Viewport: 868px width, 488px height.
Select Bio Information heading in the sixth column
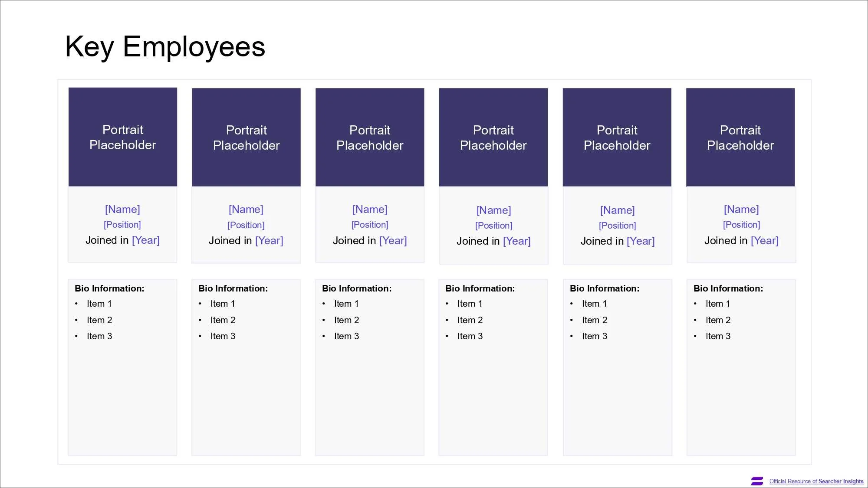pos(728,288)
